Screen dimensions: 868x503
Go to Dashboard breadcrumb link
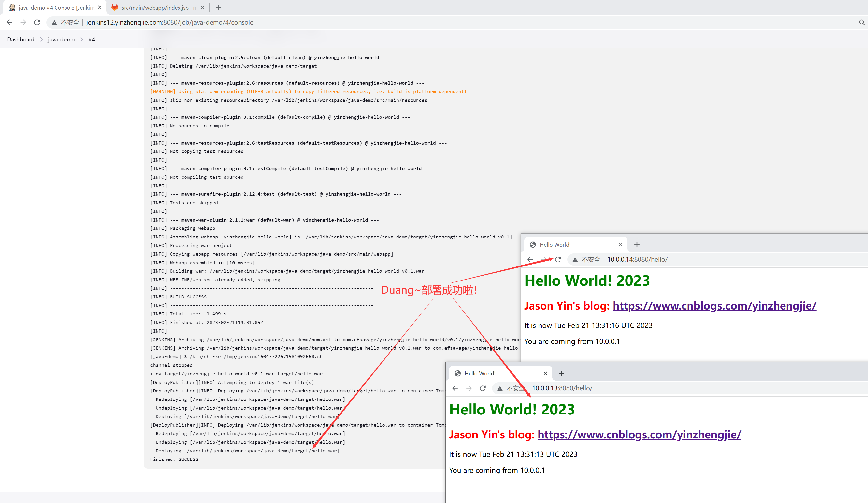tap(21, 39)
